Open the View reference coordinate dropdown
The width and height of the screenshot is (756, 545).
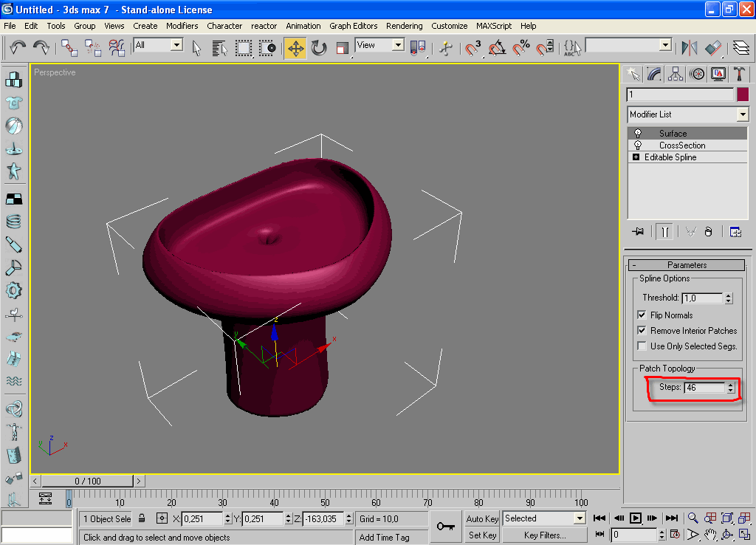(x=398, y=46)
